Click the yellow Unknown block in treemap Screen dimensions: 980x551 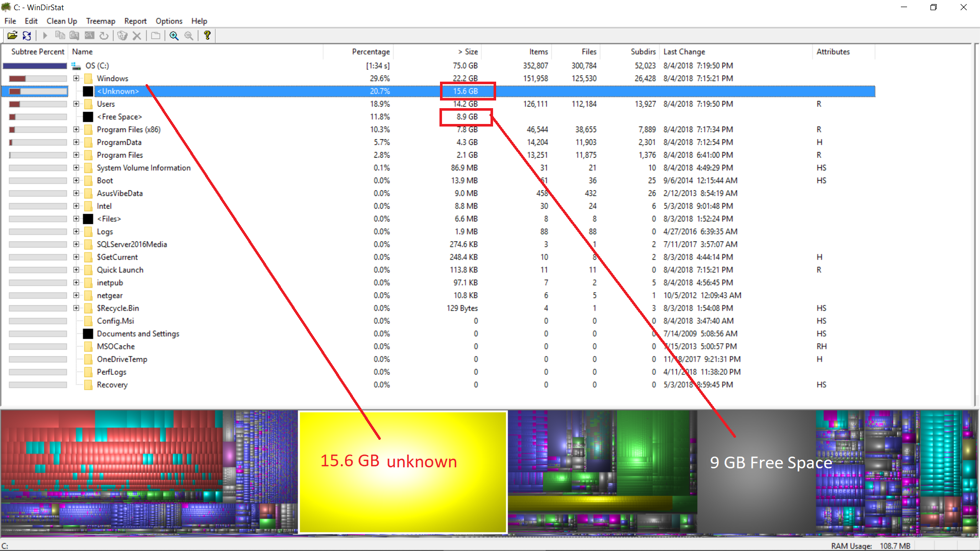pyautogui.click(x=403, y=472)
